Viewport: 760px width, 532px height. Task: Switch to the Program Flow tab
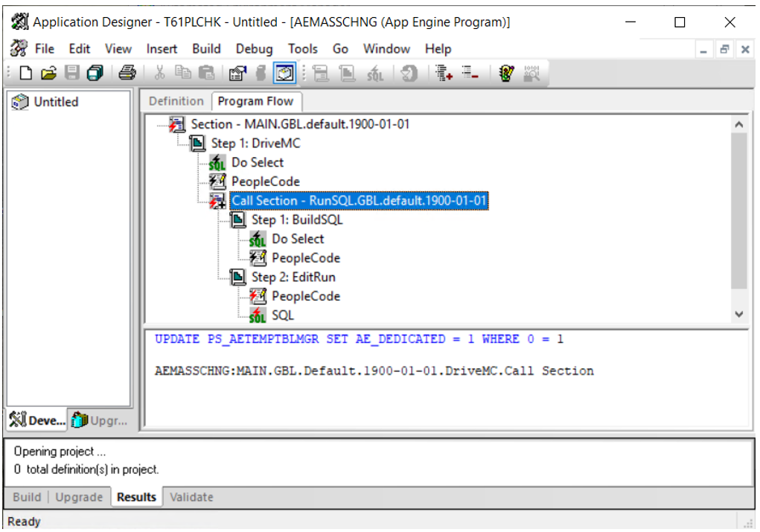coord(255,101)
